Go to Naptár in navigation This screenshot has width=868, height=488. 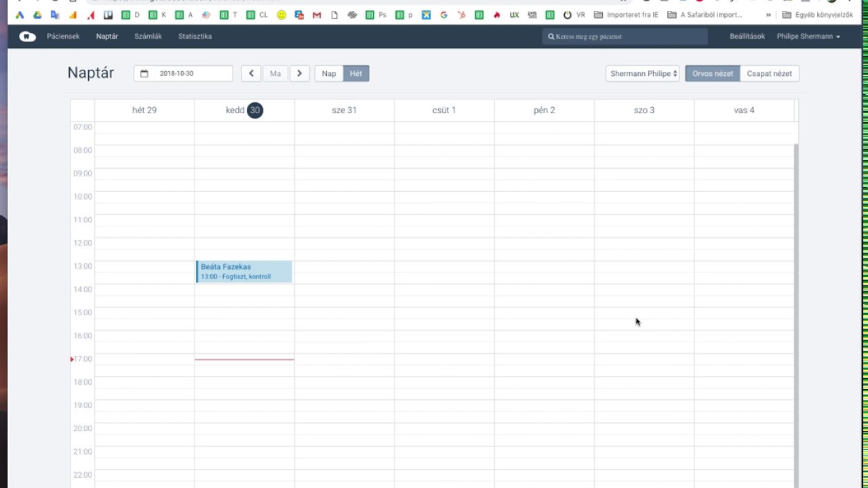(x=107, y=37)
